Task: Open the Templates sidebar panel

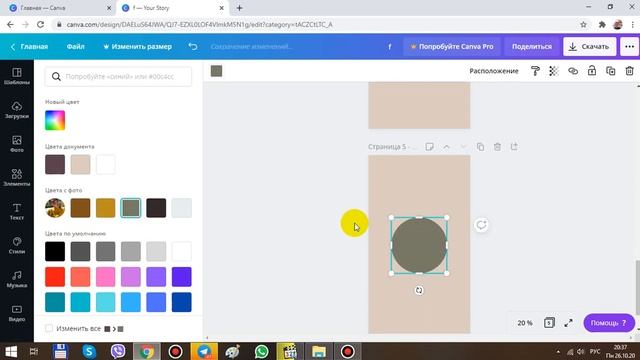Action: point(17,76)
